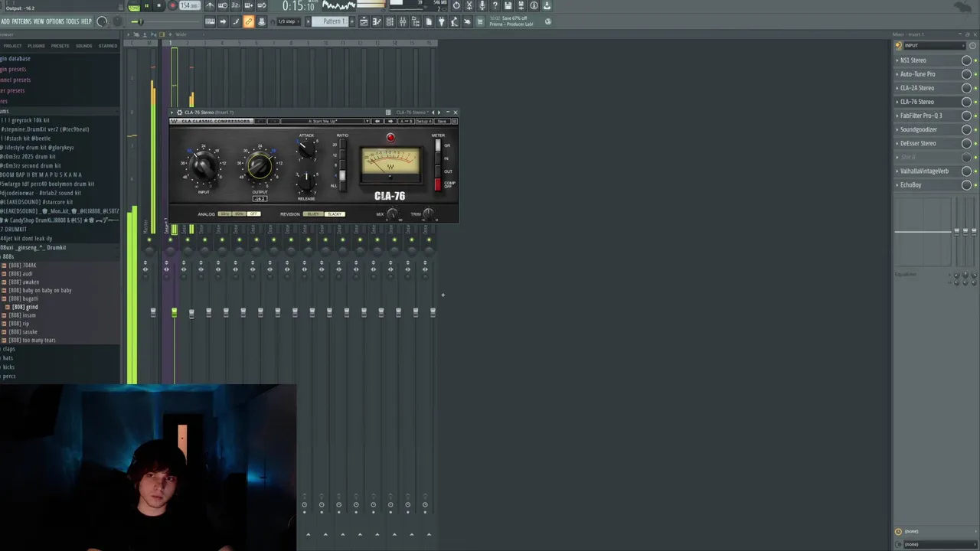Click the Setup A button in CLA-76
The image size is (980, 551).
click(x=424, y=121)
